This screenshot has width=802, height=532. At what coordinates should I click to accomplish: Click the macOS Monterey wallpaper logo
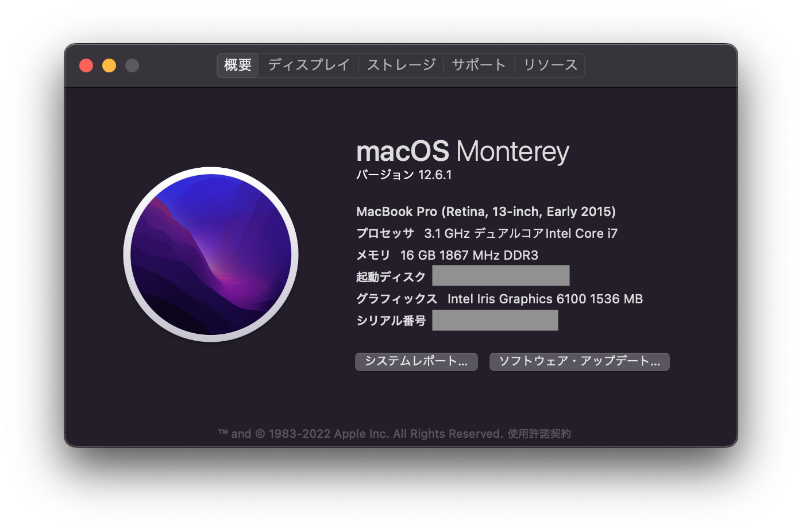211,255
